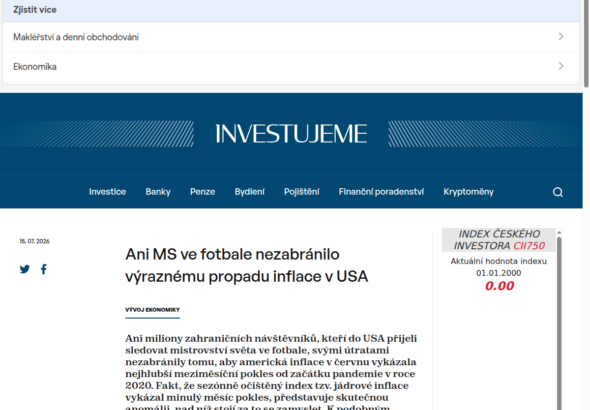Open Makléřství a denní obchodování link

pyautogui.click(x=76, y=37)
